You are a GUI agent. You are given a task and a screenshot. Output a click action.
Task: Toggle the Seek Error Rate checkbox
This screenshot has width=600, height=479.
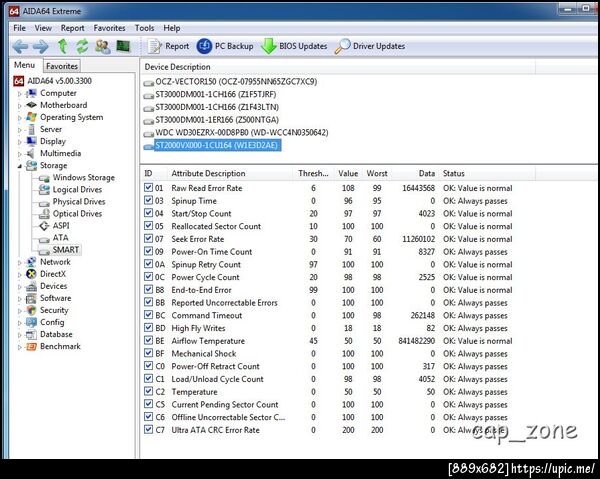(x=148, y=239)
